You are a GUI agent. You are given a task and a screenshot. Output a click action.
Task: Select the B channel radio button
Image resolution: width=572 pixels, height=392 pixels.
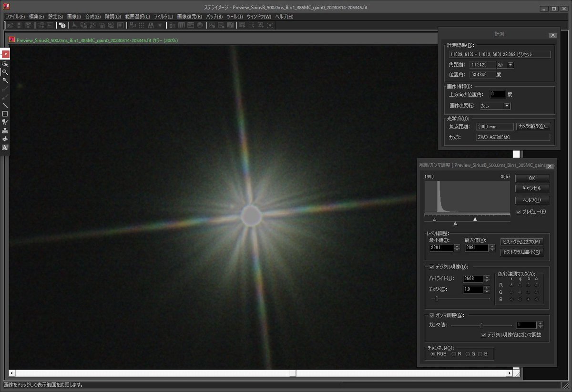(480, 354)
